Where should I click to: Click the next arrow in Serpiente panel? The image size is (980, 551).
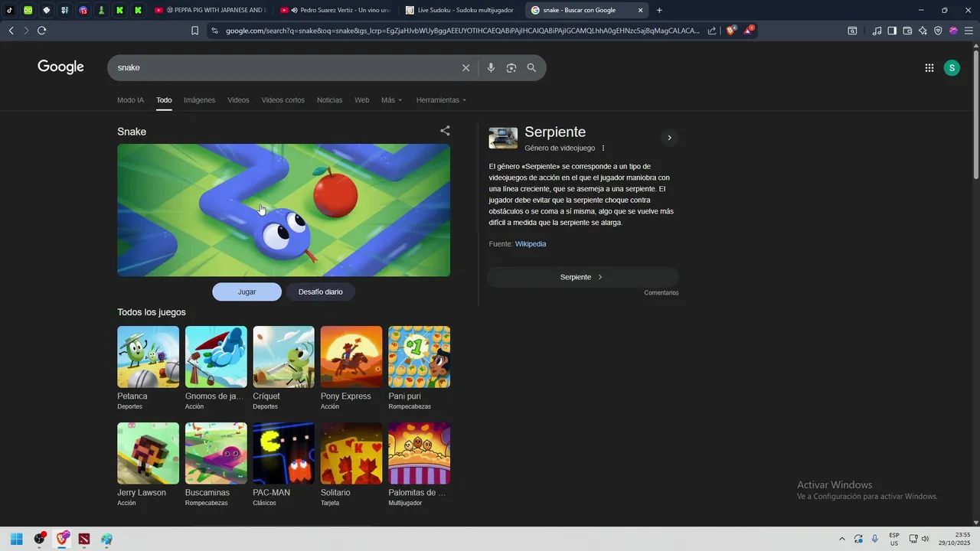click(669, 138)
